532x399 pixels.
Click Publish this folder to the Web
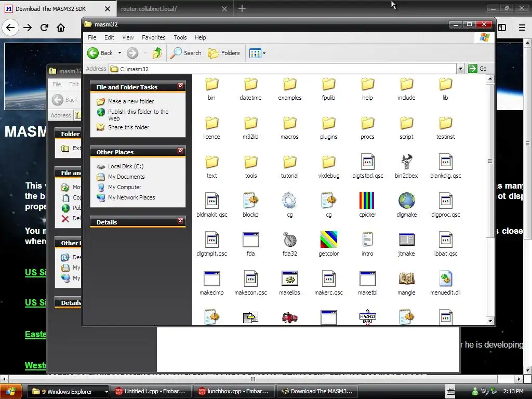coord(138,115)
